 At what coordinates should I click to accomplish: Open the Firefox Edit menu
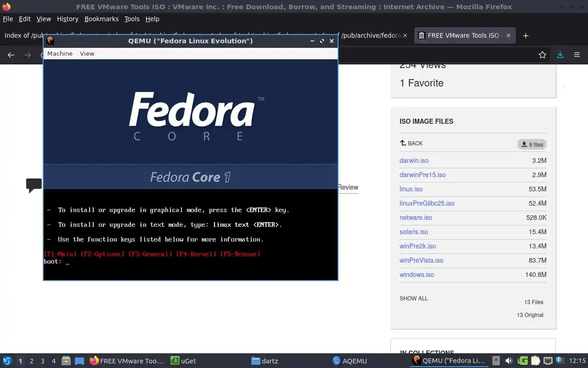pyautogui.click(x=25, y=19)
